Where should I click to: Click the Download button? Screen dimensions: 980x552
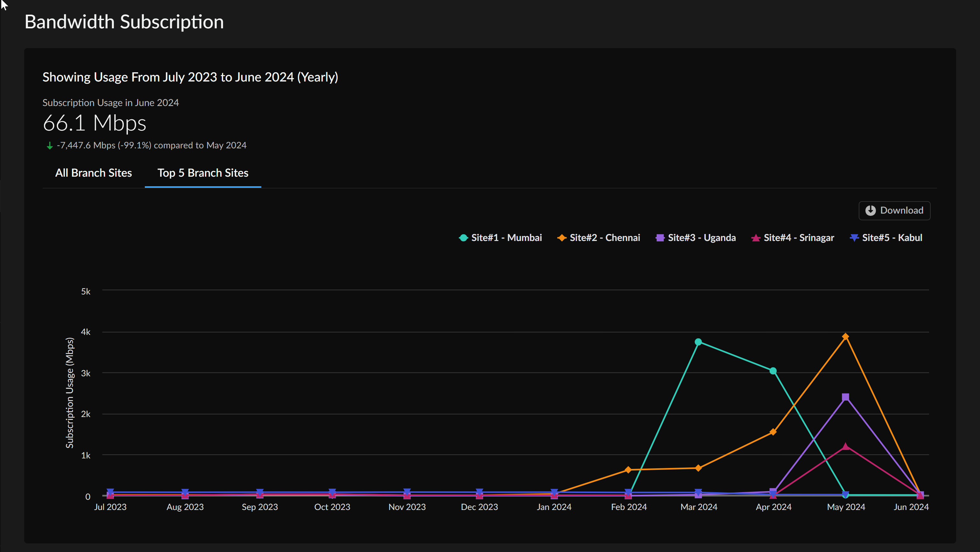894,210
